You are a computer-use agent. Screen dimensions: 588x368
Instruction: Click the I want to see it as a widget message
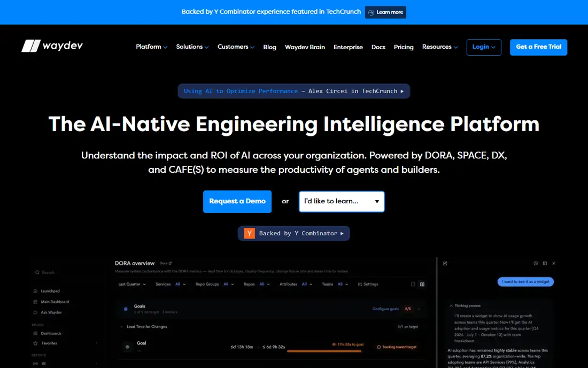[x=525, y=282]
